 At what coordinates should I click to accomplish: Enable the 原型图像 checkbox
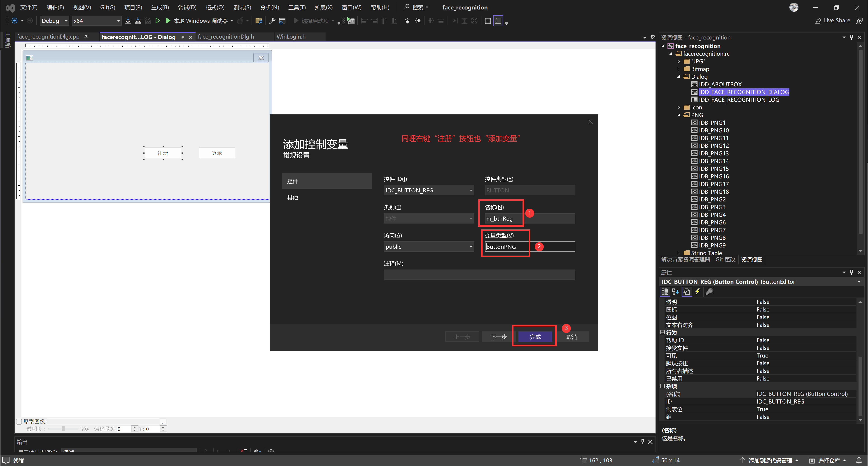(19, 422)
